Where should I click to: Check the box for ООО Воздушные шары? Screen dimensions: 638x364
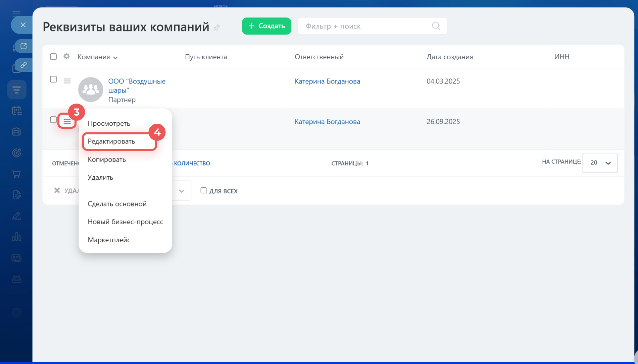point(53,79)
